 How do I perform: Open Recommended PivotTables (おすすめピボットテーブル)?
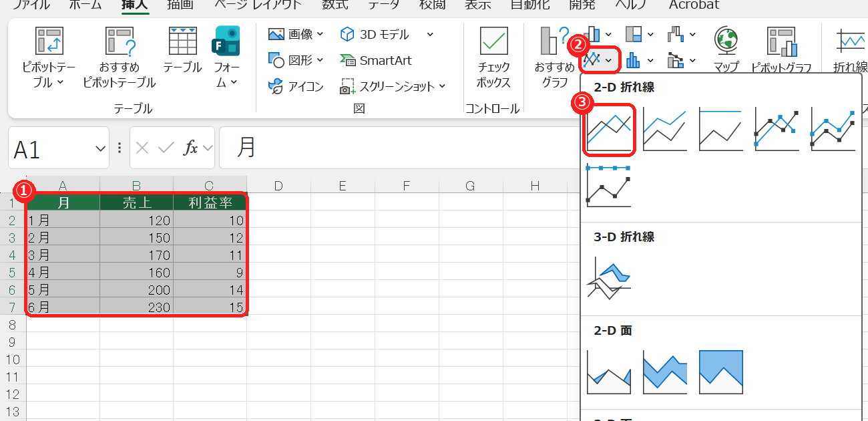120,59
